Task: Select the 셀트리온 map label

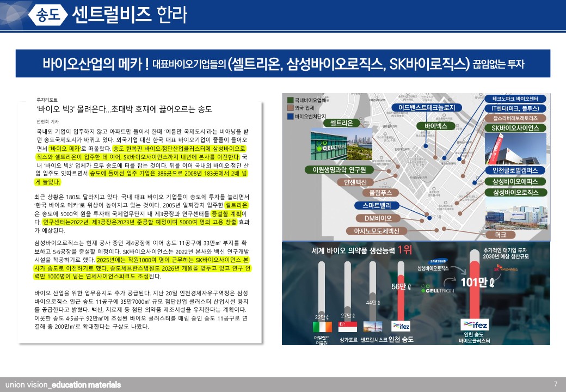Action: pyautogui.click(x=341, y=123)
